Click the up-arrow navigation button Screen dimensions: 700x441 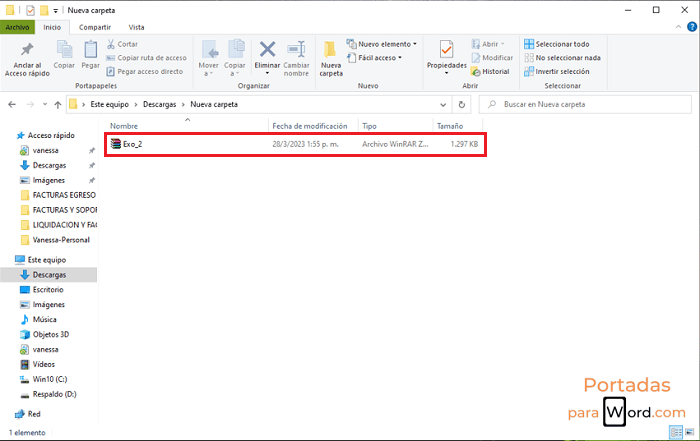click(54, 104)
